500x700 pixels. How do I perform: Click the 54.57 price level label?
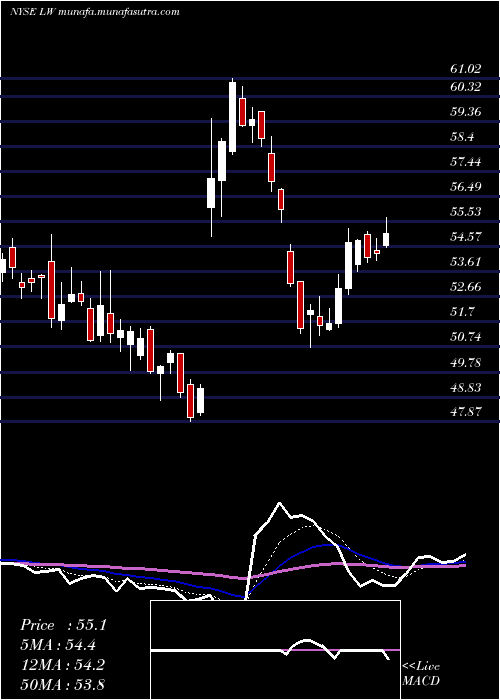tap(466, 237)
